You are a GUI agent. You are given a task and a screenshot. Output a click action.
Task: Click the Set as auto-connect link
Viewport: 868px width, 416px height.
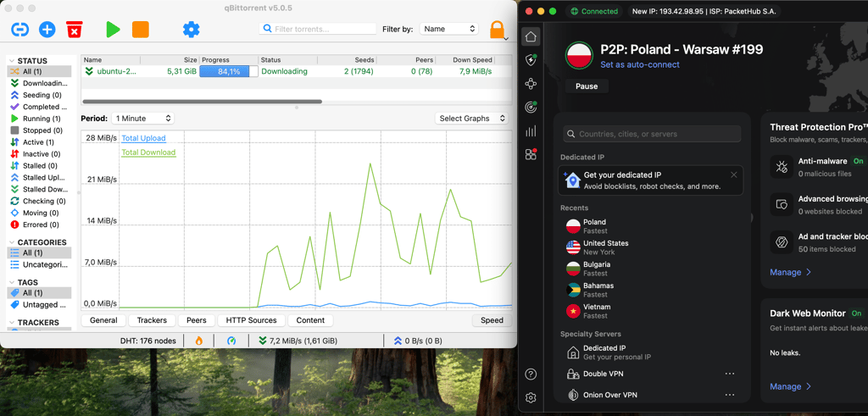click(x=640, y=64)
